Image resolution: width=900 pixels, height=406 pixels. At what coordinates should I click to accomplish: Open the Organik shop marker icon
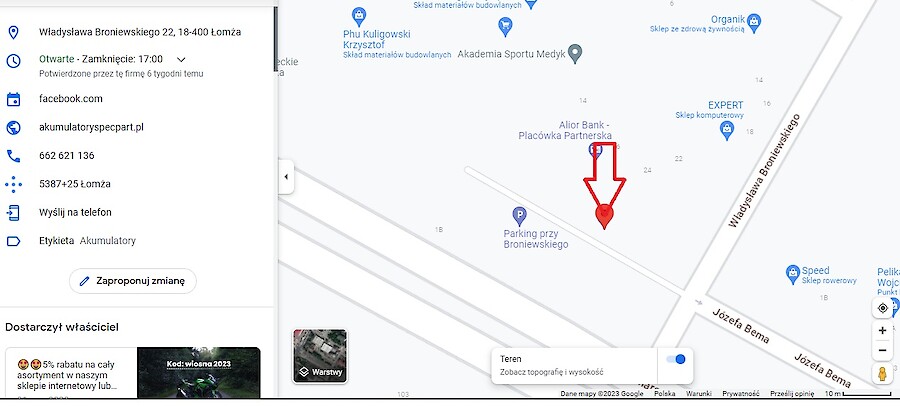click(x=754, y=22)
